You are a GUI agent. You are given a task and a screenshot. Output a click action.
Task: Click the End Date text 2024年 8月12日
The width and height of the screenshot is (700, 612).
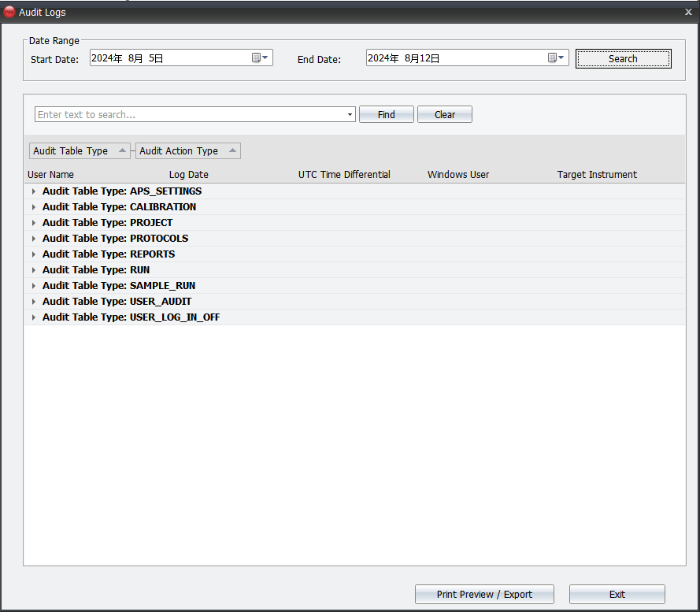[x=404, y=58]
